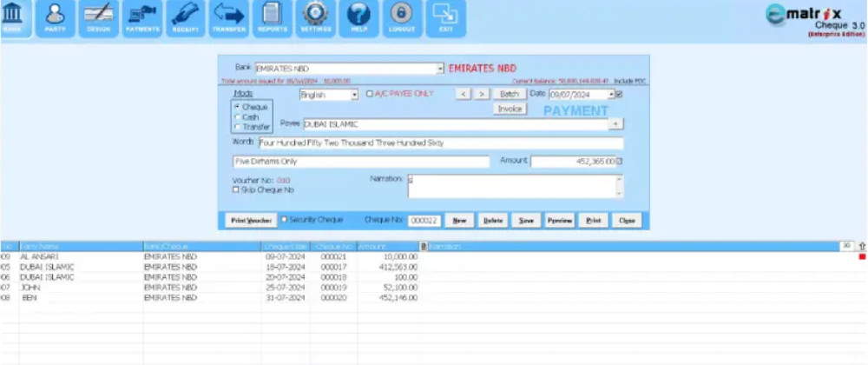Image resolution: width=868 pixels, height=365 pixels.
Task: Enable the A/C PAYEE ONLY checkbox
Action: click(x=369, y=94)
